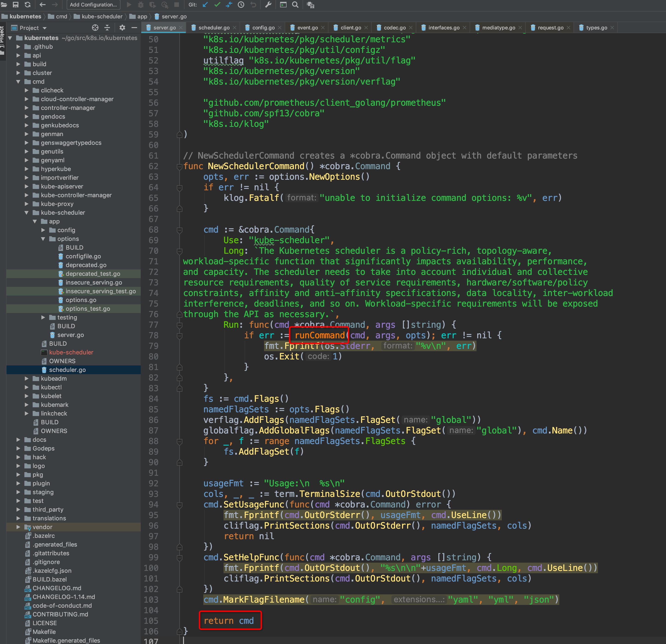Expand the kubeadm folder in tree
The width and height of the screenshot is (666, 644).
tap(26, 378)
